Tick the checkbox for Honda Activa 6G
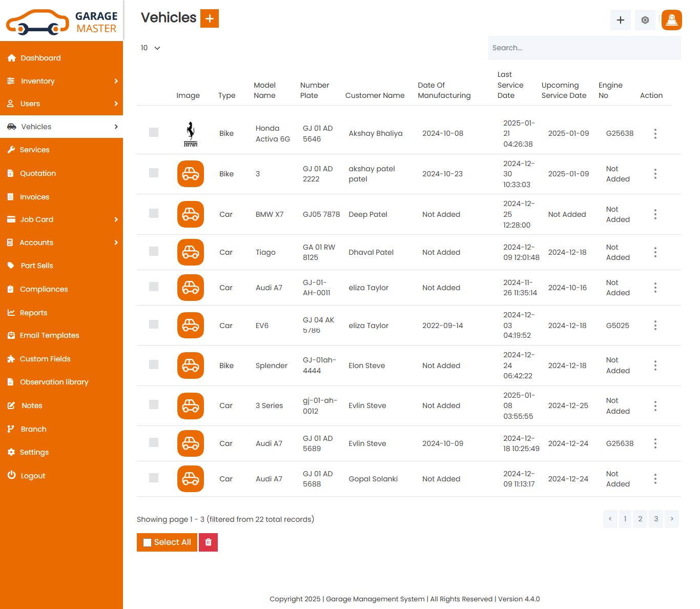 coord(154,132)
